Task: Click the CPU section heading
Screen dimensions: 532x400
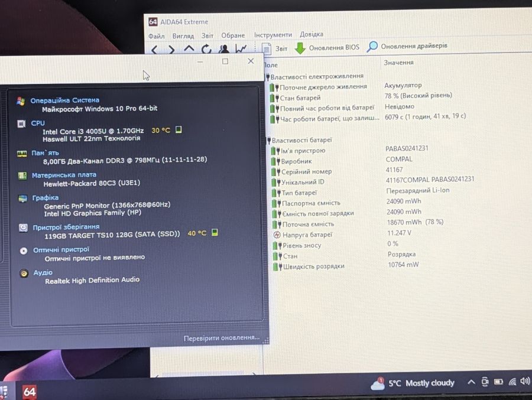Action: pyautogui.click(x=38, y=123)
